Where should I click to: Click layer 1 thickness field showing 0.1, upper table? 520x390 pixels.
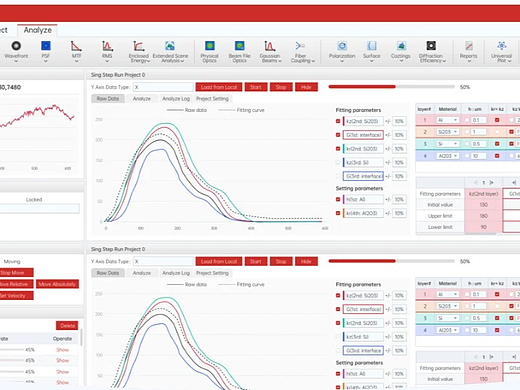(x=478, y=120)
